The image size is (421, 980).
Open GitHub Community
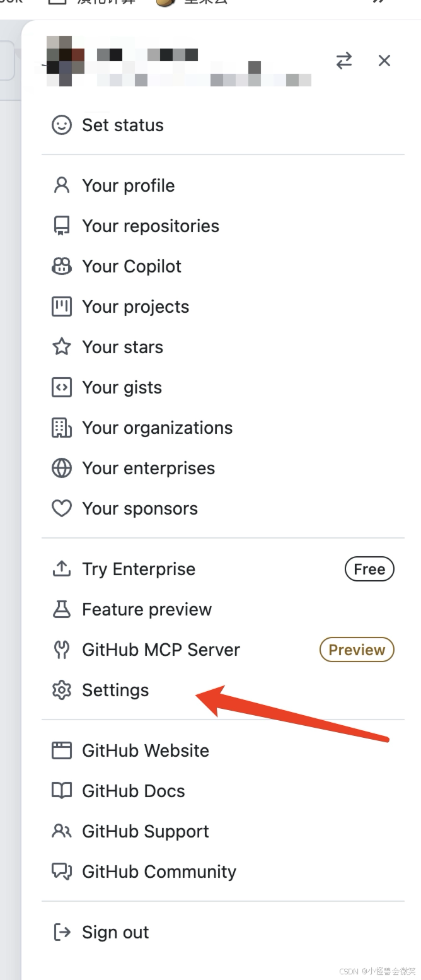(x=159, y=872)
